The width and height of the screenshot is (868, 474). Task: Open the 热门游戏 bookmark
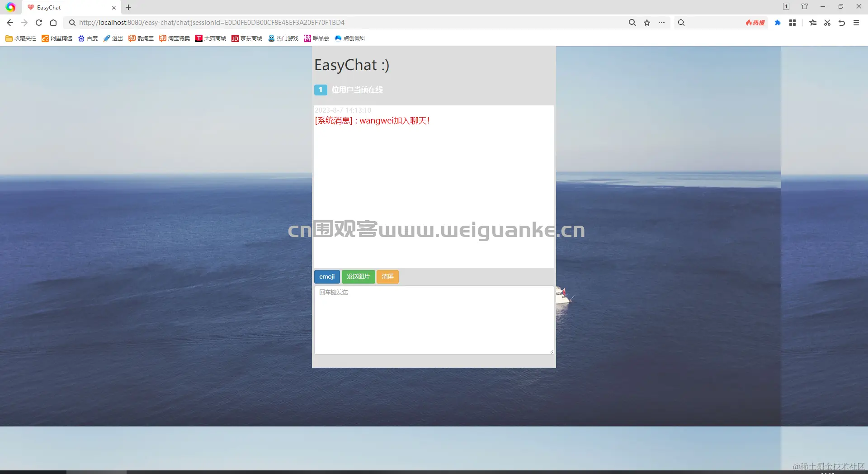pyautogui.click(x=283, y=38)
